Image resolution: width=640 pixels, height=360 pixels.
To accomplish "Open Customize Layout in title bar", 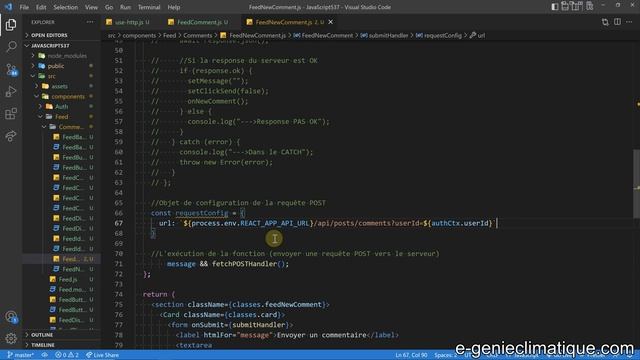I will tap(589, 6).
